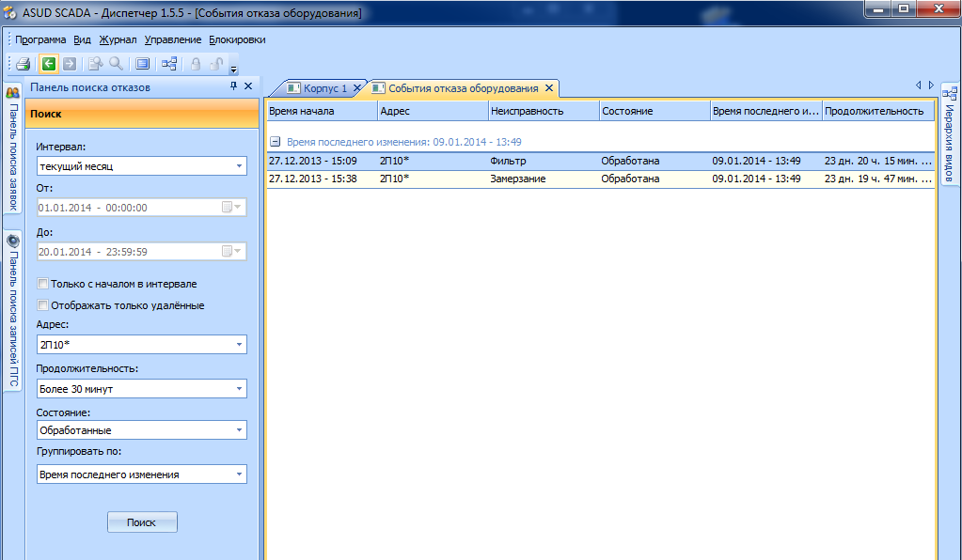The width and height of the screenshot is (962, 560).
Task: Click the view hierarchy tree icon
Action: 169,64
